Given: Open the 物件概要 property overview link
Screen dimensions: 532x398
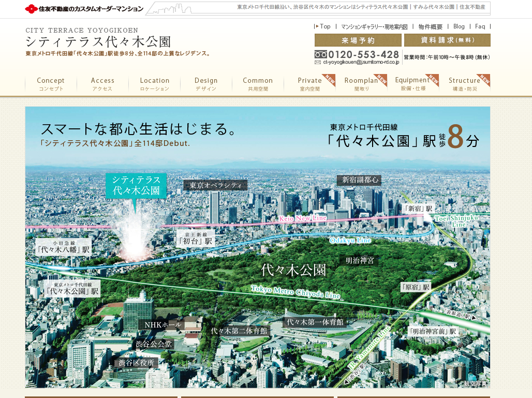Looking at the screenshot, I should tap(431, 27).
